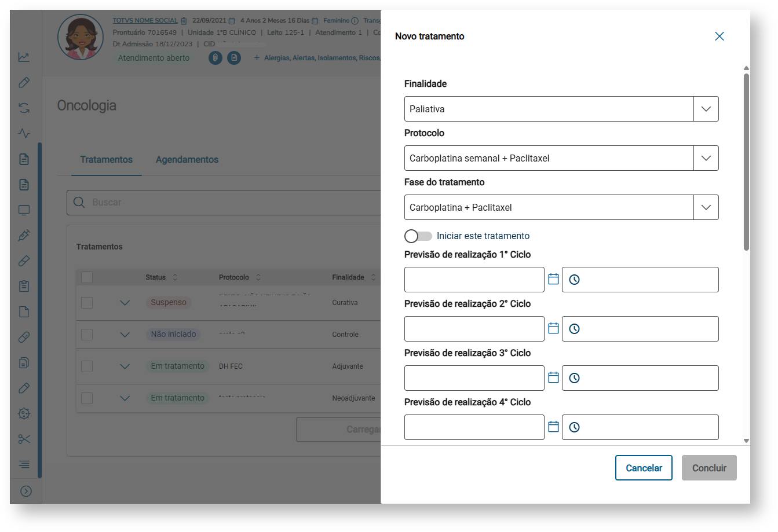Image resolution: width=778 pixels, height=532 pixels.
Task: Click the calendar icon for 1° Ciclo
Action: 553,280
